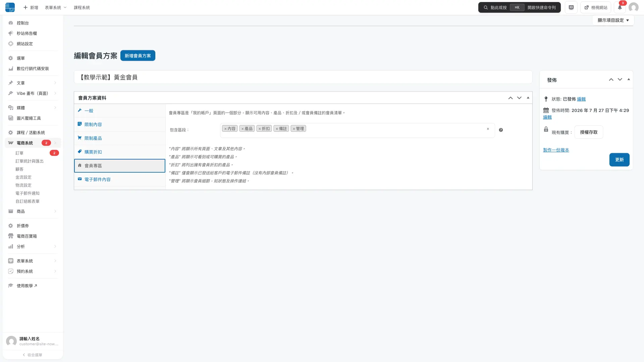Screen dimensions: 644x362
Task: Toggle collapse of 會員方案資料 panel
Action: tap(528, 98)
